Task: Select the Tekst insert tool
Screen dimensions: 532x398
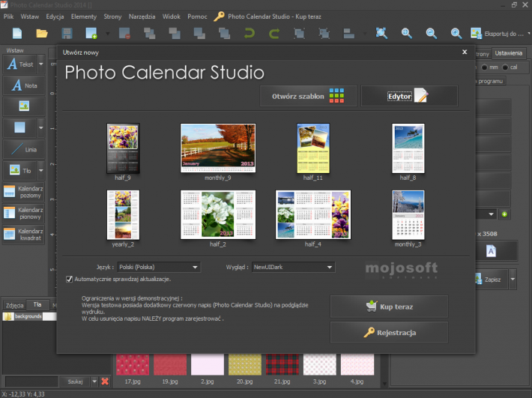Action: [x=20, y=64]
